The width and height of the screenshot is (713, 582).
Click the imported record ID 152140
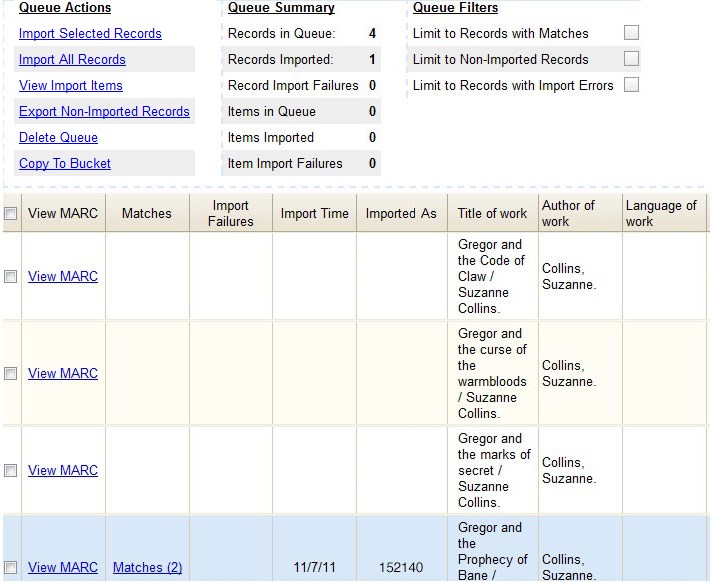pyautogui.click(x=401, y=567)
